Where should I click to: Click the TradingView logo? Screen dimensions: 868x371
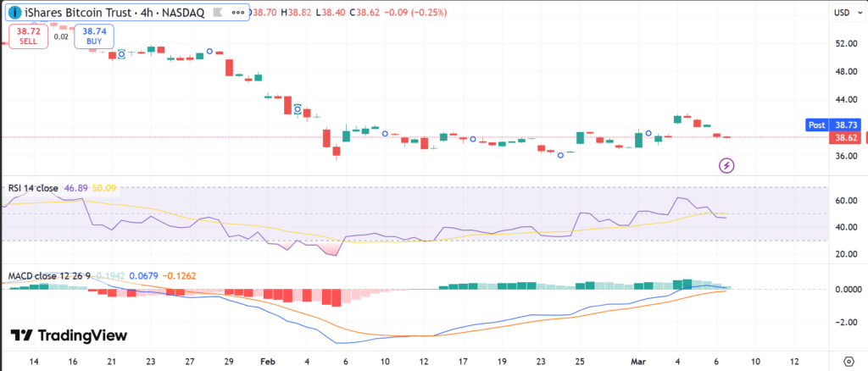pos(69,335)
